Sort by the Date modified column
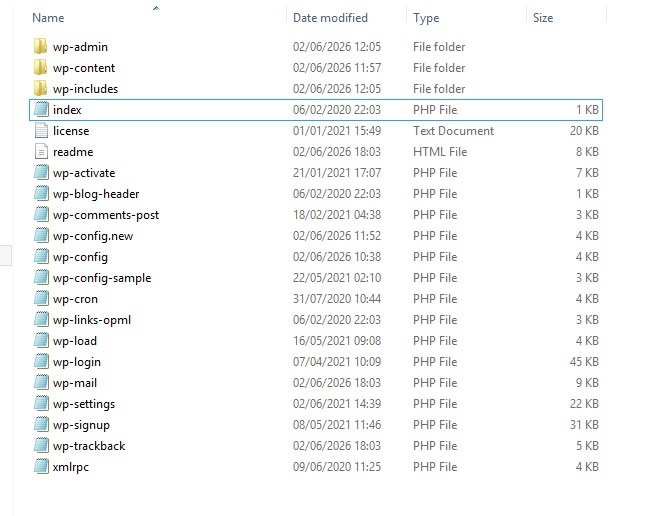This screenshot has height=516, width=667. [330, 18]
